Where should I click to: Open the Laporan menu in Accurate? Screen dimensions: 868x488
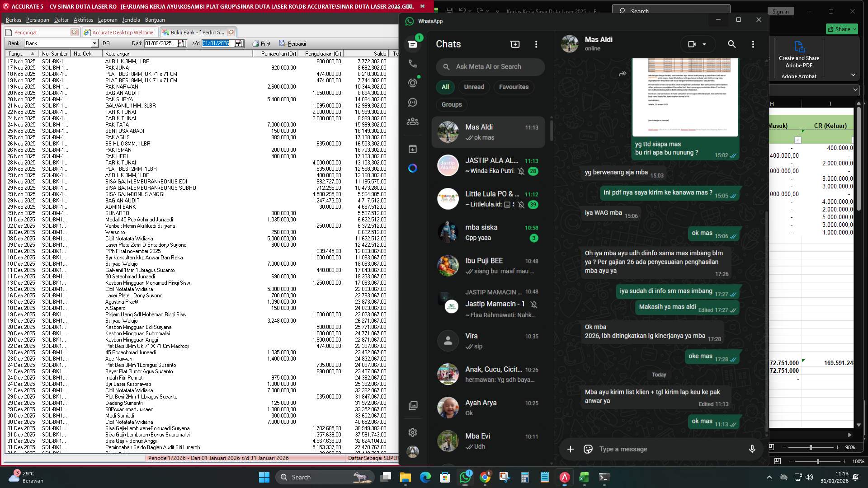point(108,19)
